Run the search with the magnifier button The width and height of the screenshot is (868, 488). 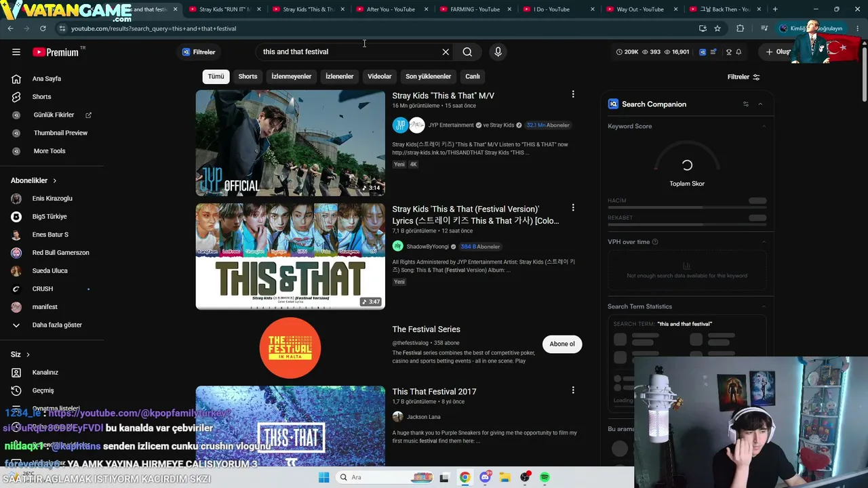[x=467, y=52]
